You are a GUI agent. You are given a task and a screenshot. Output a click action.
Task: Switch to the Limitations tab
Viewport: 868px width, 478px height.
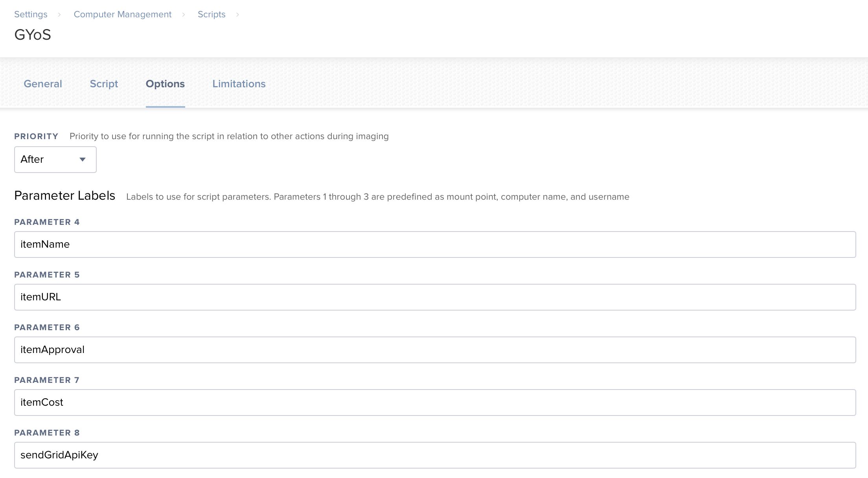(x=239, y=84)
